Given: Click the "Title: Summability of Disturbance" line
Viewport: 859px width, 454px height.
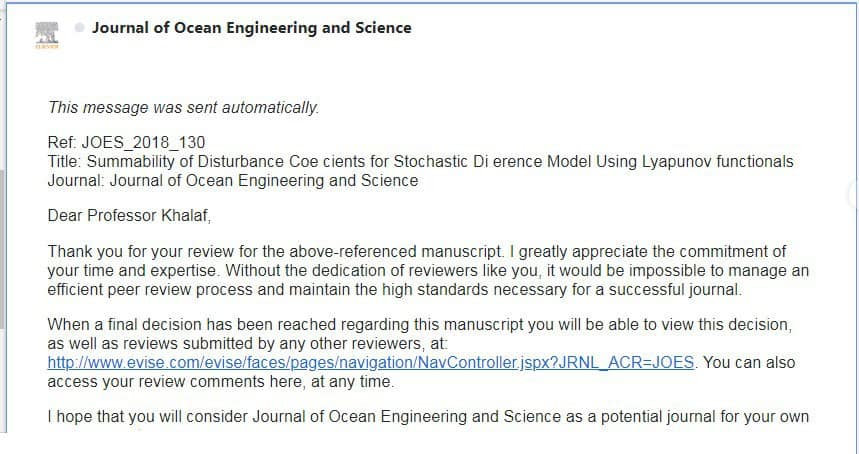Looking at the screenshot, I should [200, 161].
